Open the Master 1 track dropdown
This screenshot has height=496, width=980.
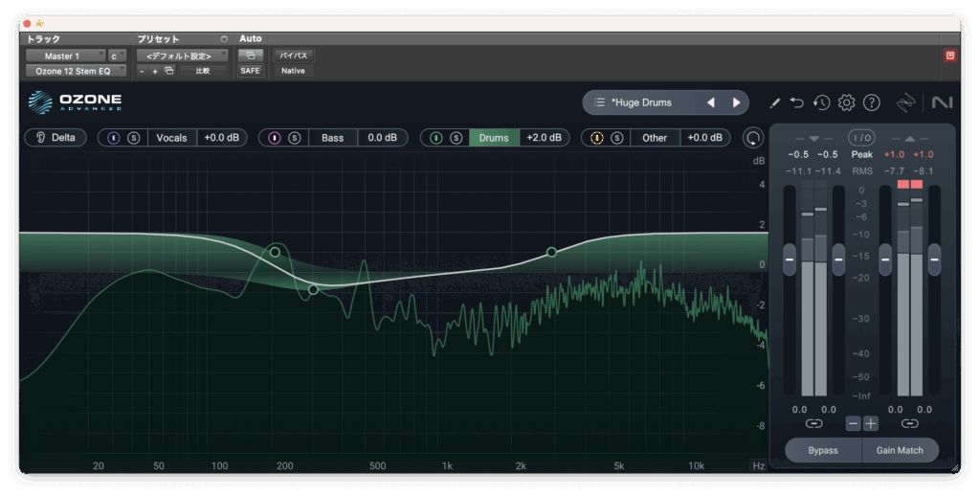65,56
